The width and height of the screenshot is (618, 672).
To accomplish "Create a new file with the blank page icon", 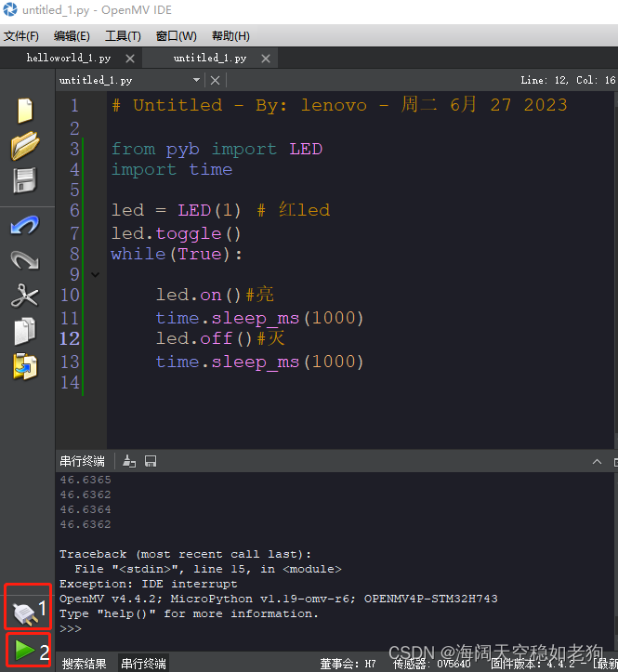I will pos(25,111).
